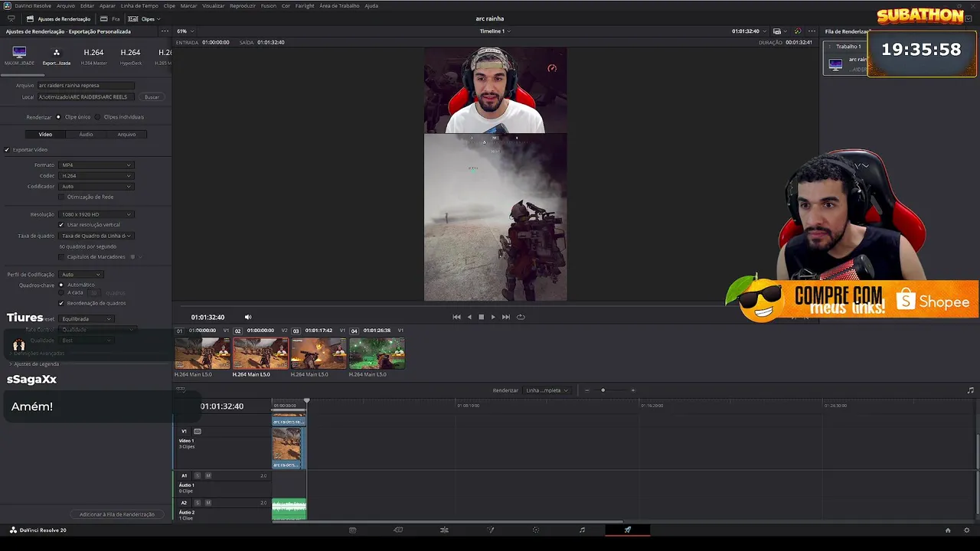Select Clipe único render radio button

58,117
